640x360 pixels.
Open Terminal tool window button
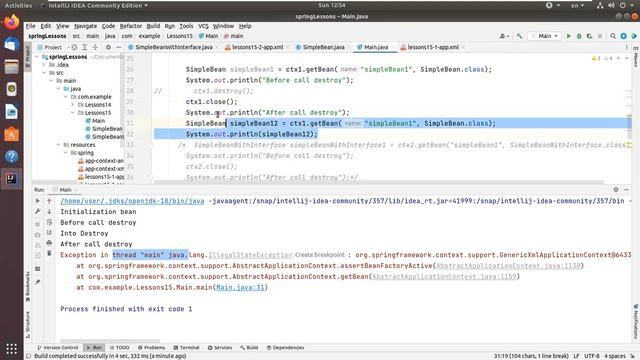pyautogui.click(x=186, y=348)
